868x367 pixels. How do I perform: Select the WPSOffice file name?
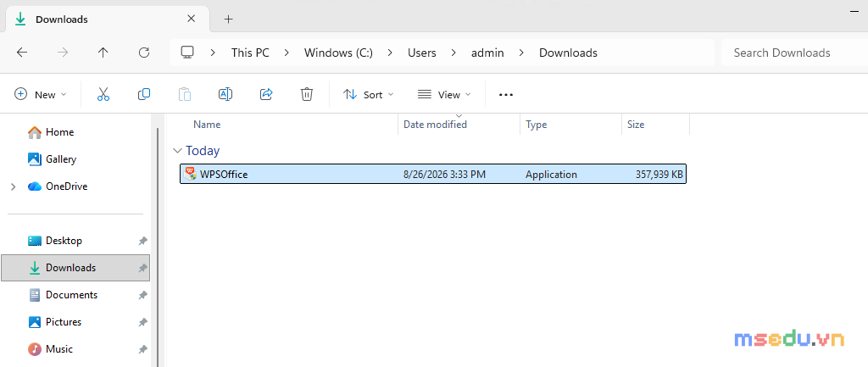click(x=224, y=175)
